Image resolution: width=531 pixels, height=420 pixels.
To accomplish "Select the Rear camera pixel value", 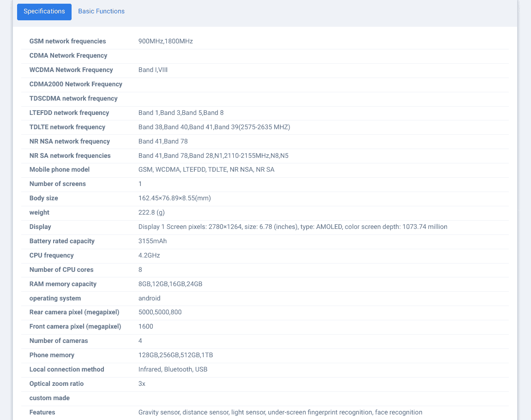I will click(160, 312).
